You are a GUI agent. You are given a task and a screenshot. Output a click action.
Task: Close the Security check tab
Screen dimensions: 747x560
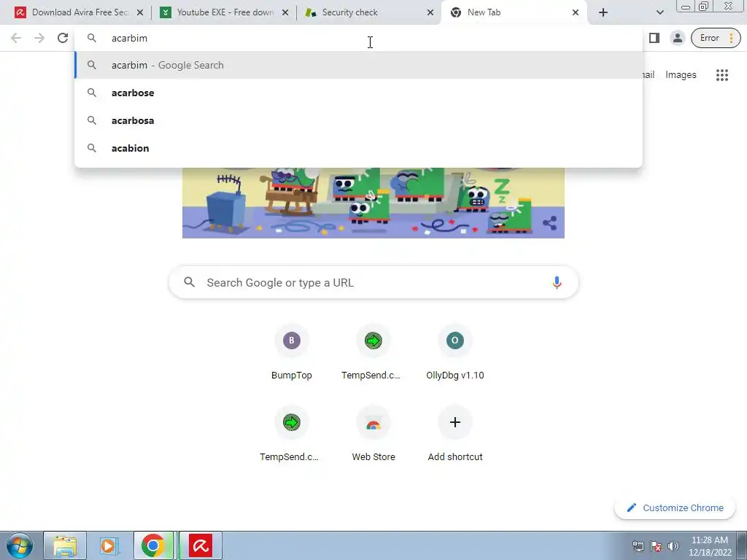click(x=430, y=13)
